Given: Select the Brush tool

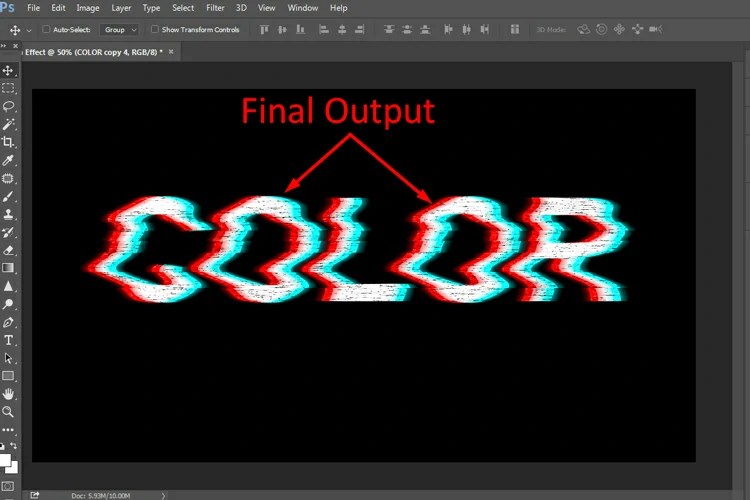Looking at the screenshot, I should (8, 197).
